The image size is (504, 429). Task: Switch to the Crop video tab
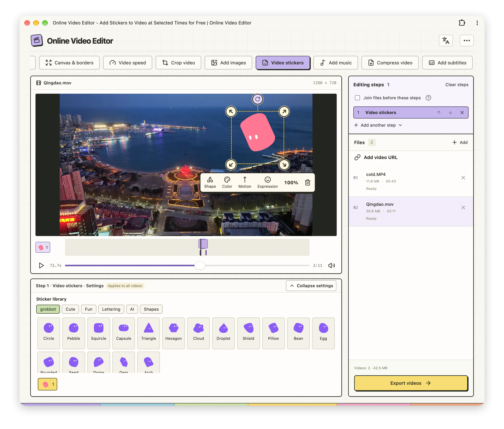178,63
